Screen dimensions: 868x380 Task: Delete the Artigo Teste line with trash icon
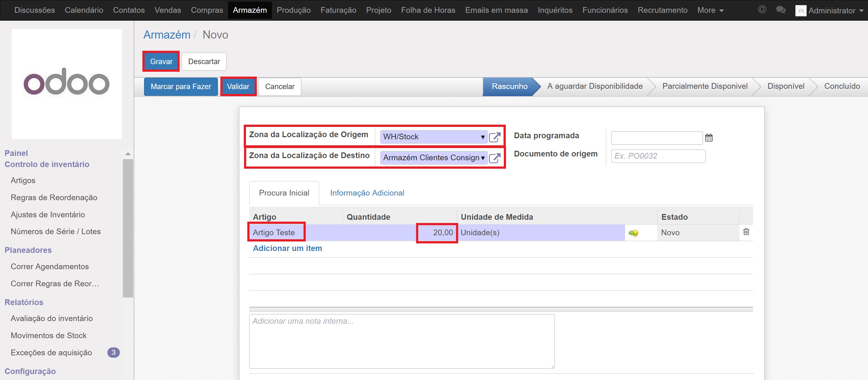[746, 232]
